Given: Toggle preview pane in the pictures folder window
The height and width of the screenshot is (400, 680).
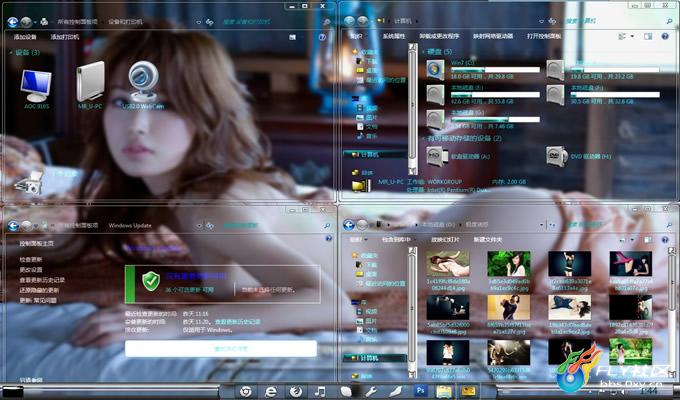Looking at the screenshot, I should click(x=648, y=240).
